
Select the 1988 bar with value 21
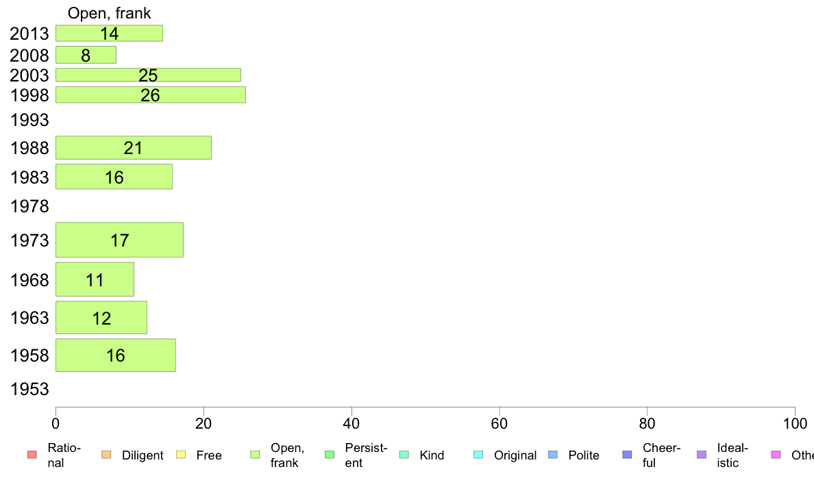tap(134, 148)
